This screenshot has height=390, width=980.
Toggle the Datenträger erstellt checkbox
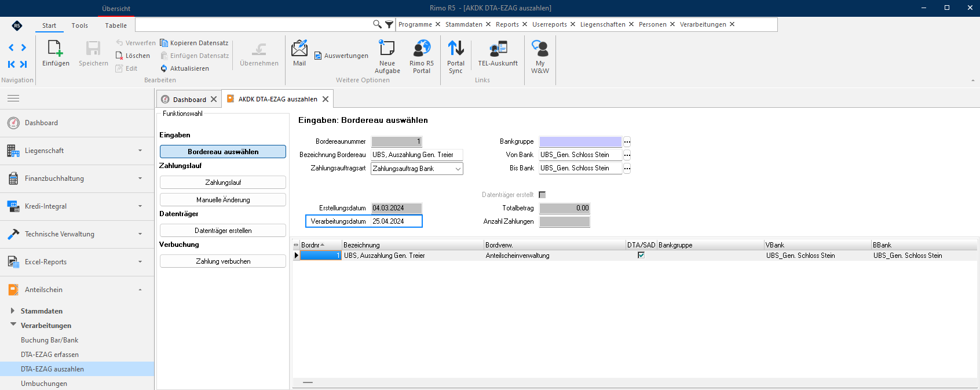pos(542,195)
